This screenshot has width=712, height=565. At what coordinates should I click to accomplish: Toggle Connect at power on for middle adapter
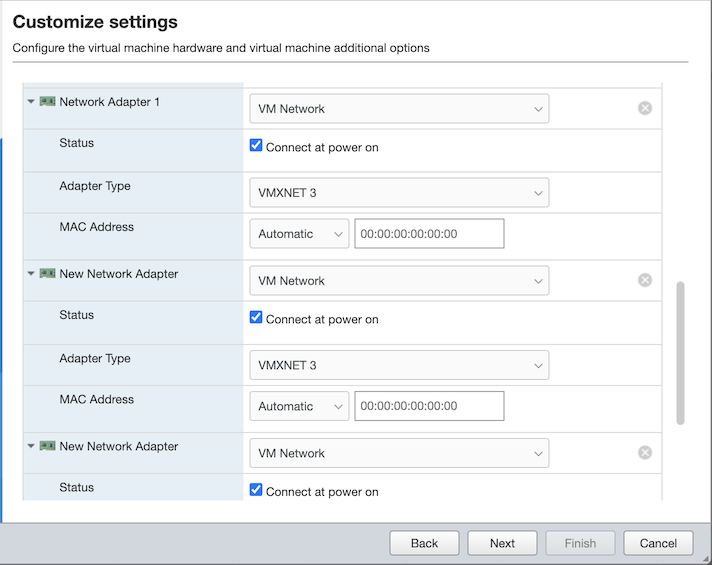256,319
